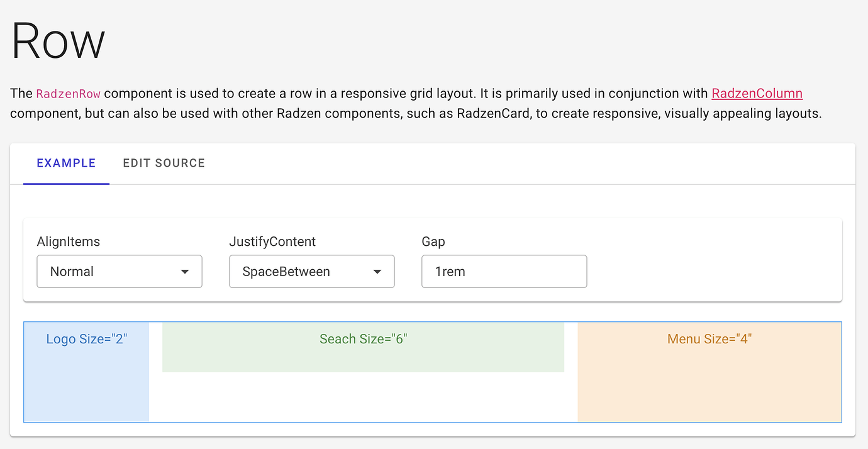This screenshot has width=868, height=449.
Task: Click the RadzenRow code text
Action: tap(69, 94)
